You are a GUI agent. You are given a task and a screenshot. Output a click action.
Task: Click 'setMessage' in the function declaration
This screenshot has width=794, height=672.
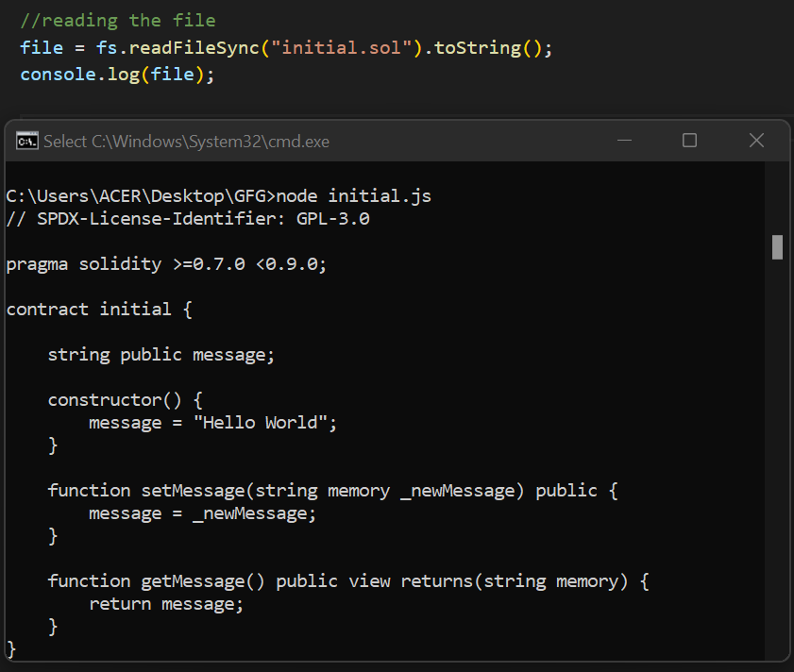click(x=193, y=491)
